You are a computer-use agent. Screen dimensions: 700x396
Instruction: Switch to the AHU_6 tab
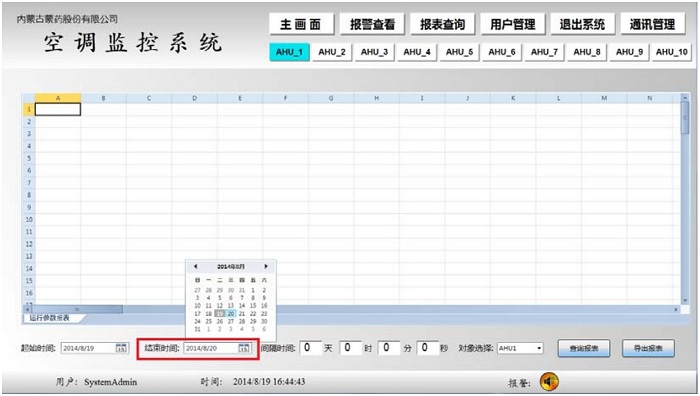502,52
